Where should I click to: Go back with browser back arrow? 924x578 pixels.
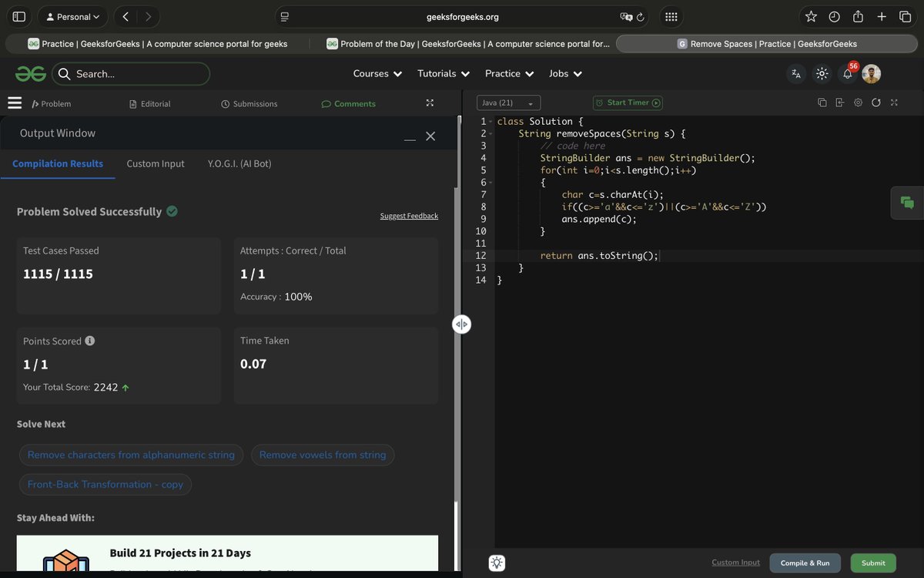[x=126, y=16]
